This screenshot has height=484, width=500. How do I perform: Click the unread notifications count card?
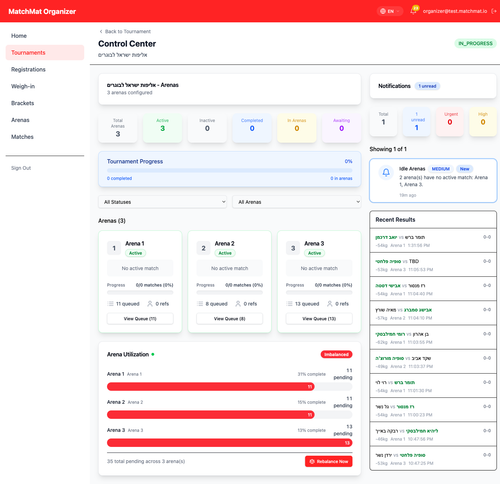pyautogui.click(x=417, y=122)
